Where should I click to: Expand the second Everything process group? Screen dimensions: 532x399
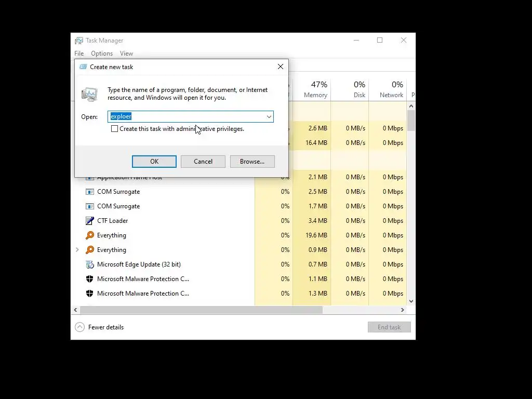point(77,250)
